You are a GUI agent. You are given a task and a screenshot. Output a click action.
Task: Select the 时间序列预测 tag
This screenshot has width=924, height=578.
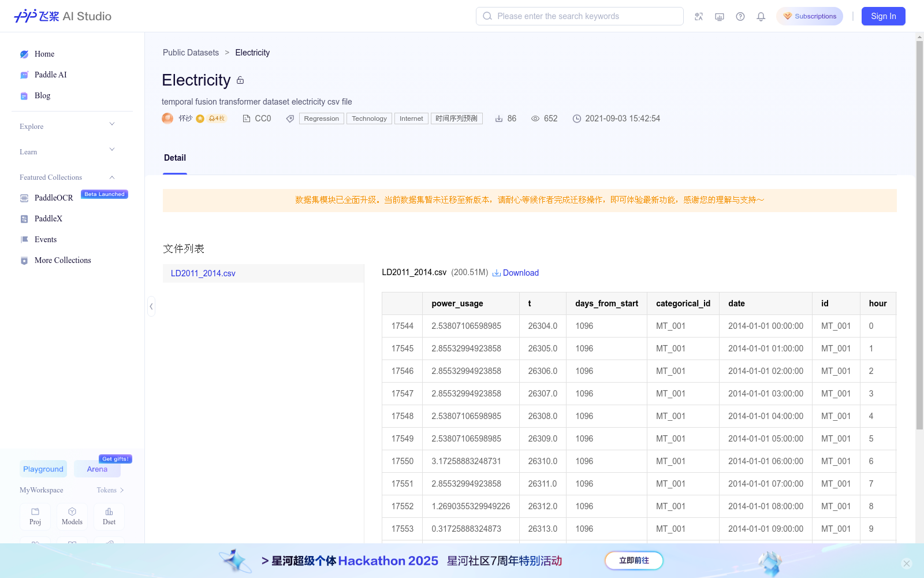(457, 118)
